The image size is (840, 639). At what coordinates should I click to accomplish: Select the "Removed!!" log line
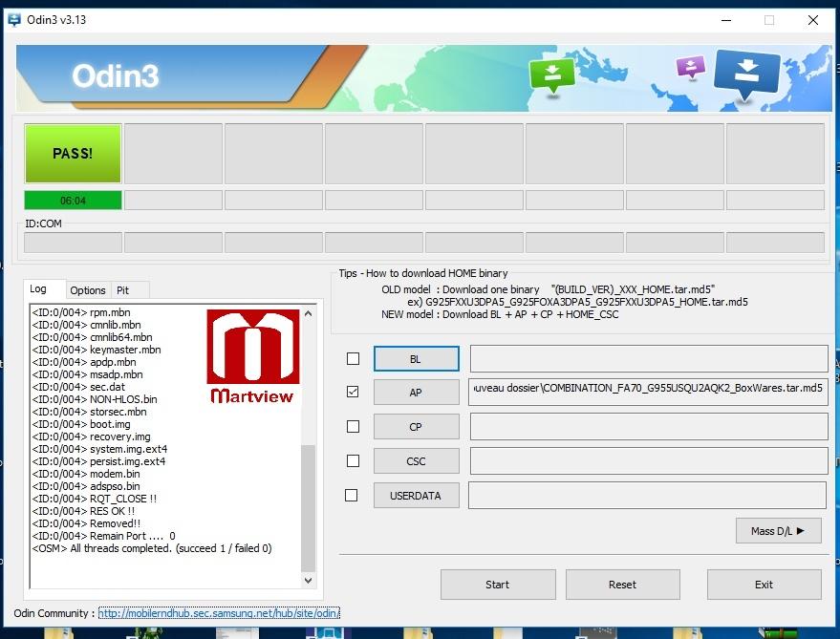[86, 523]
